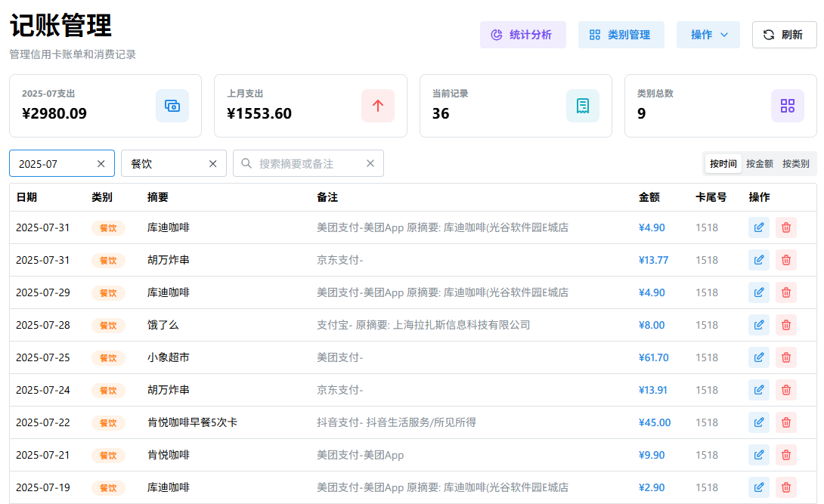Switch the sort order to 按时间

[723, 164]
